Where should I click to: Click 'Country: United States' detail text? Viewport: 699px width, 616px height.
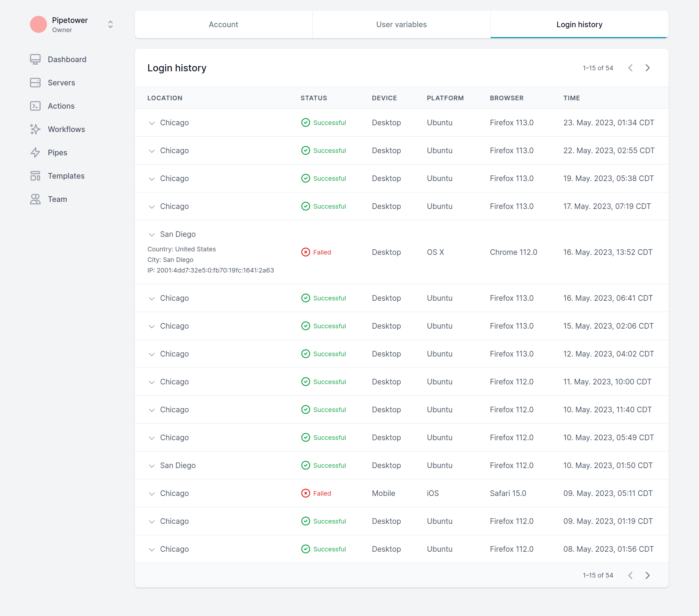click(x=181, y=249)
